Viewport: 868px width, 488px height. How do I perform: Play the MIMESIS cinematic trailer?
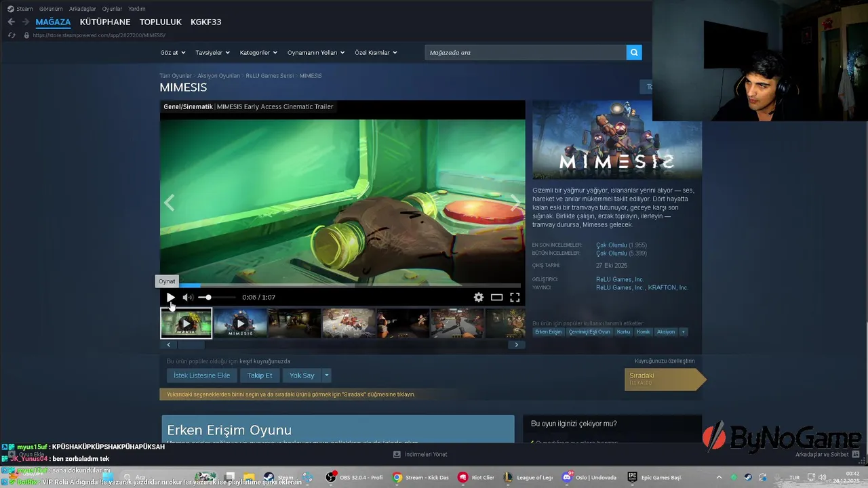point(170,297)
